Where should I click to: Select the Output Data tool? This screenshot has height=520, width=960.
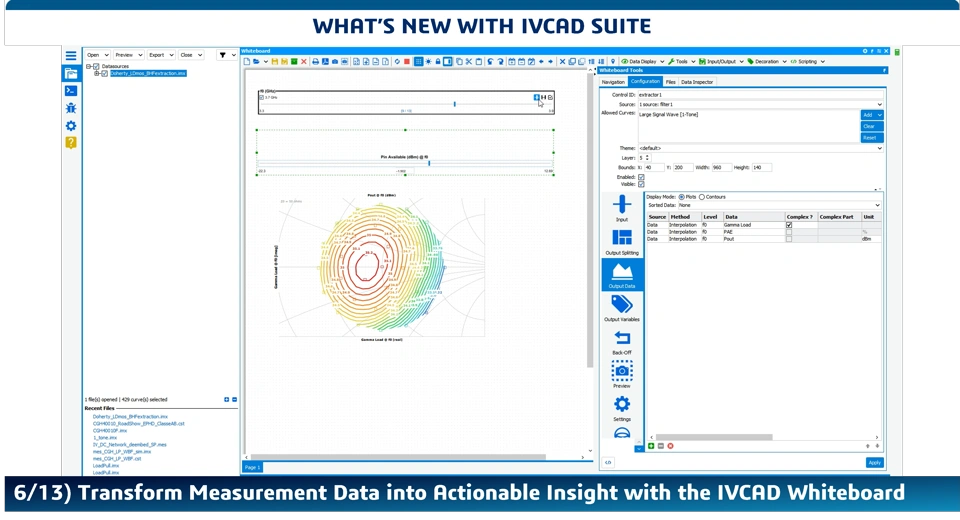[x=621, y=274]
